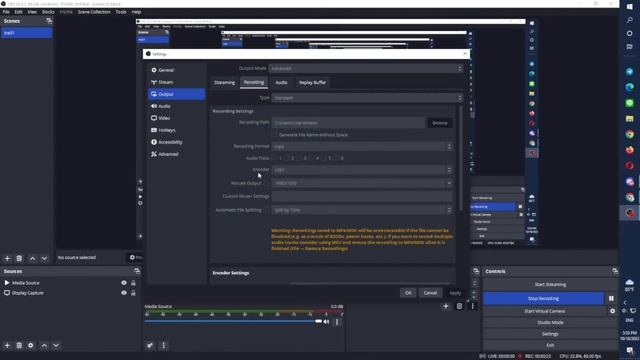Click Recording Path input field

348,123
